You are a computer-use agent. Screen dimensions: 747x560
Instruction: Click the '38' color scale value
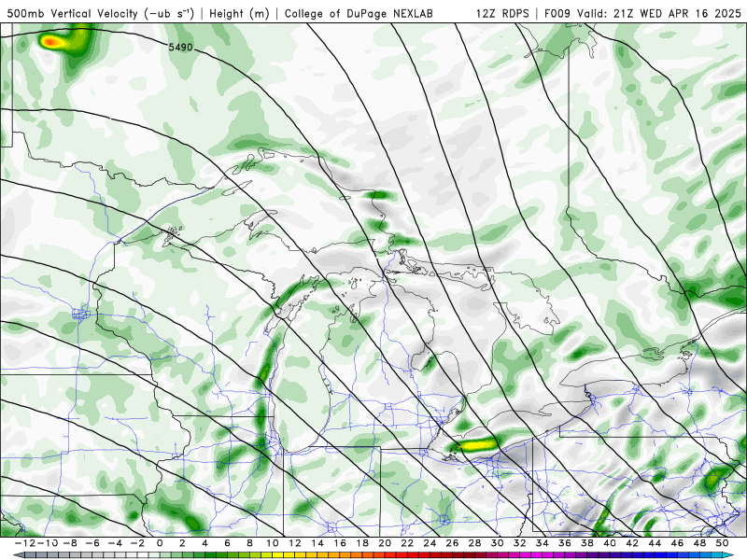point(587,543)
